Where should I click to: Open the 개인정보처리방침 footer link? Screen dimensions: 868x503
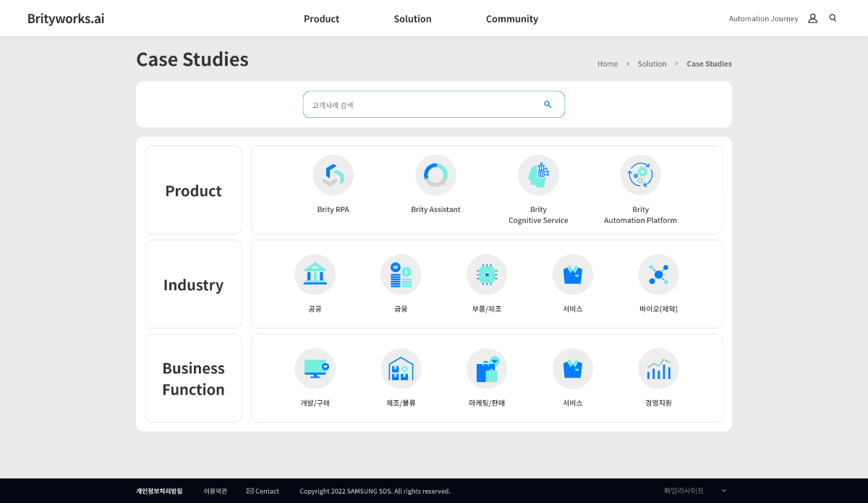pyautogui.click(x=159, y=491)
